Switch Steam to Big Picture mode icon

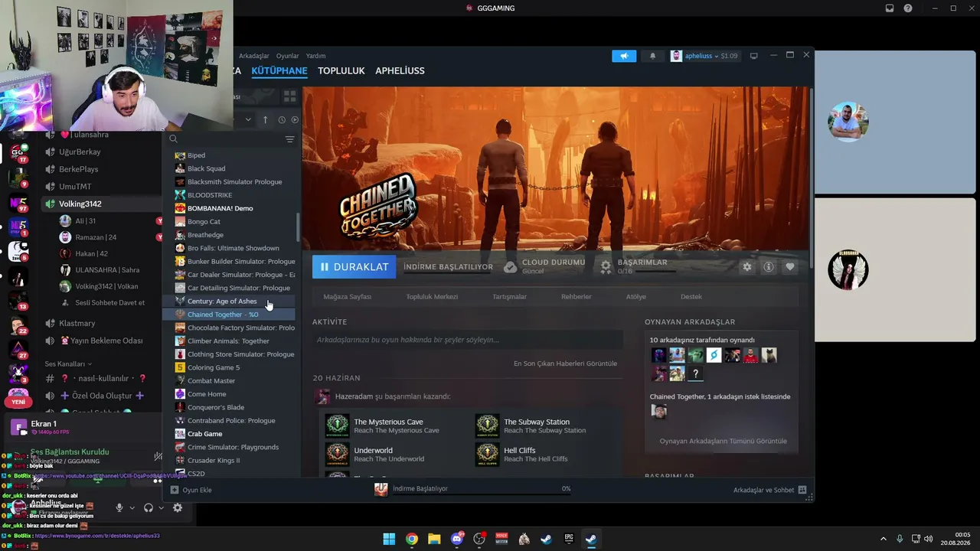pyautogui.click(x=753, y=56)
